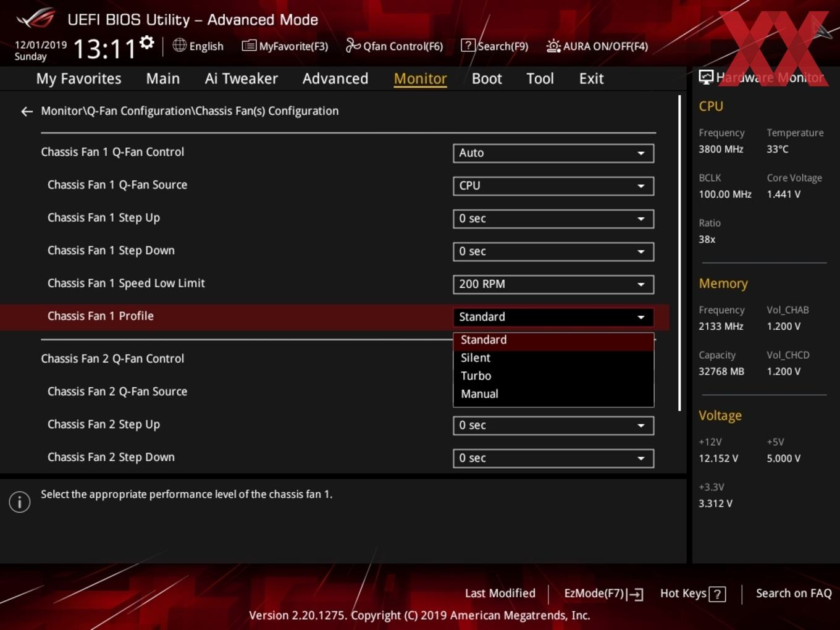
Task: Switch to the Tool tab
Action: (x=540, y=79)
